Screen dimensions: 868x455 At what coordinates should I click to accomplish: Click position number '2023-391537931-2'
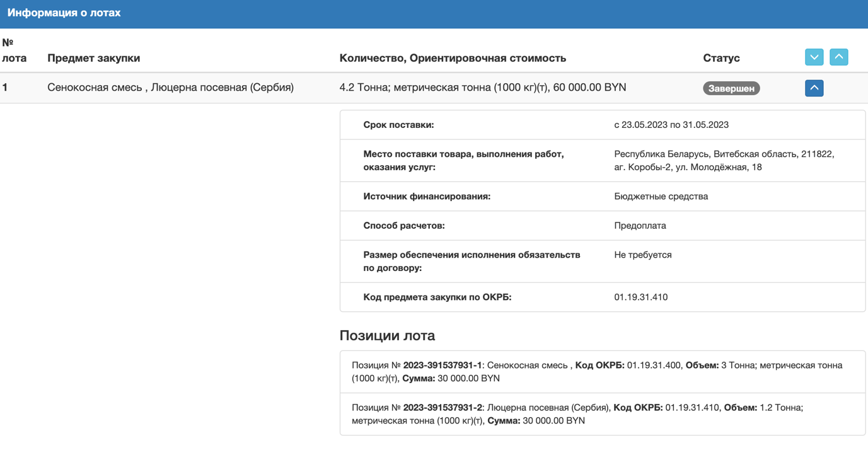(443, 407)
